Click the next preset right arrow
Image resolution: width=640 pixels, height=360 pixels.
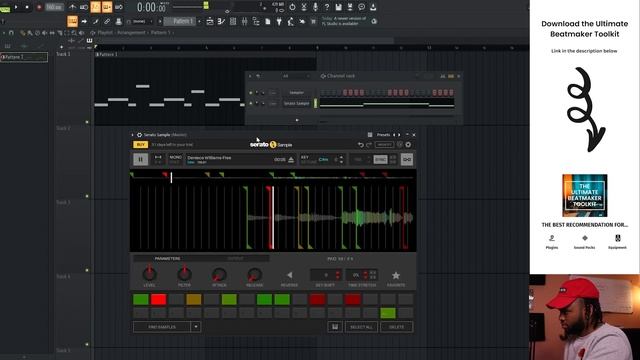click(399, 135)
